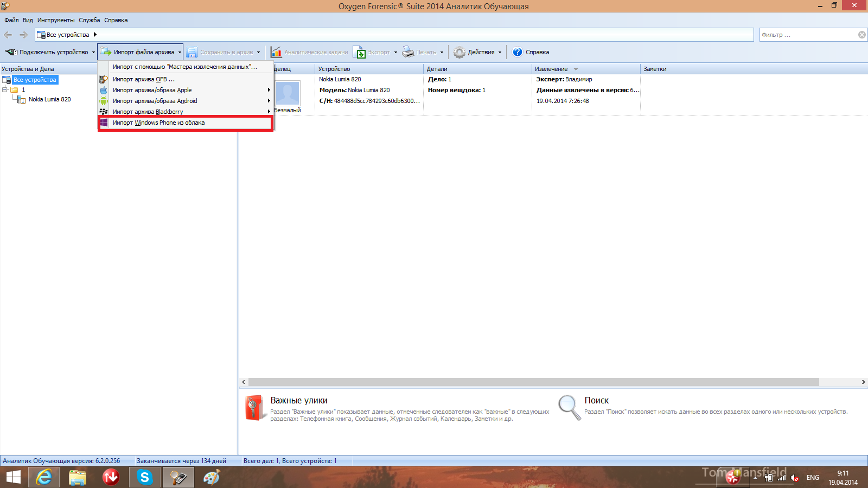The height and width of the screenshot is (488, 868).
Task: Open Skype from taskbar
Action: pos(144,477)
